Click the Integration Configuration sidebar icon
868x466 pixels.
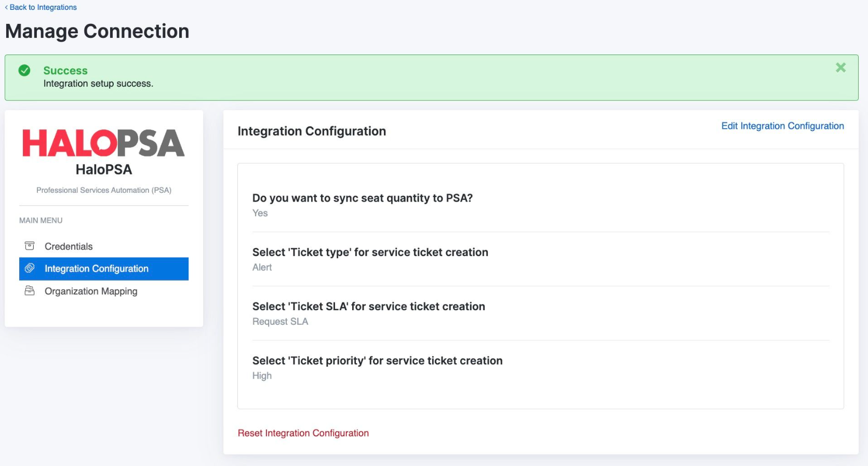[30, 268]
